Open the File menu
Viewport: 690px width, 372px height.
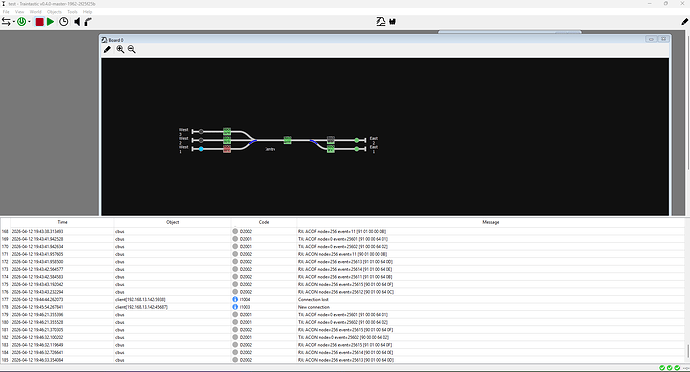tap(6, 12)
